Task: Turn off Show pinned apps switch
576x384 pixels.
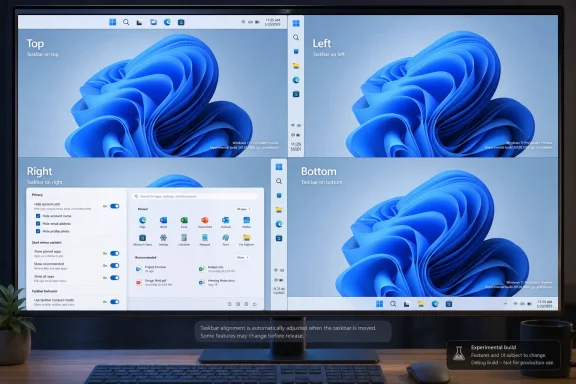Action: (x=115, y=253)
